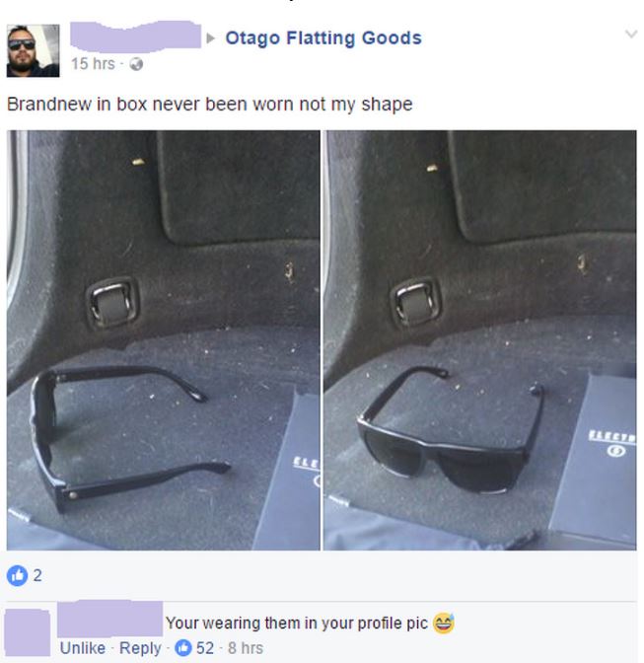Click the poster's blurred name link

(x=135, y=37)
